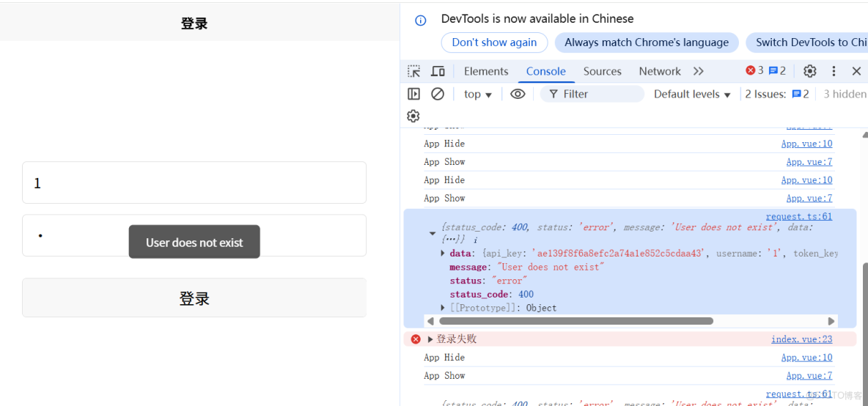Viewport: 868px width, 406px height.
Task: Select the inspect element picker icon
Action: (x=414, y=71)
